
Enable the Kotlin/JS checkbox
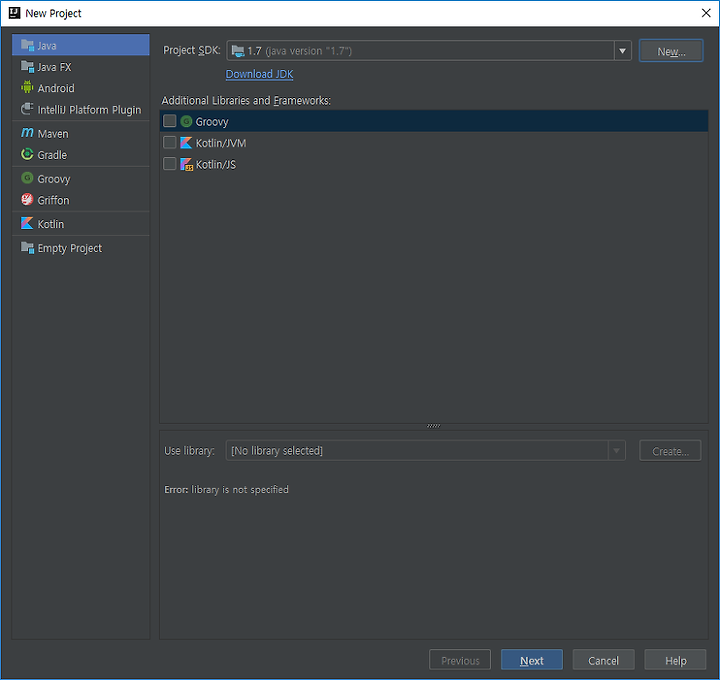pyautogui.click(x=169, y=164)
